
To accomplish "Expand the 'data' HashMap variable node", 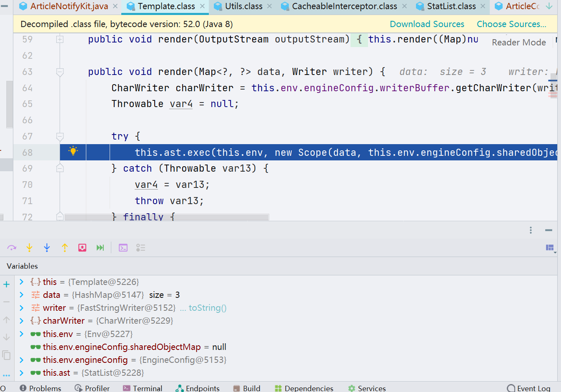I will [22, 295].
